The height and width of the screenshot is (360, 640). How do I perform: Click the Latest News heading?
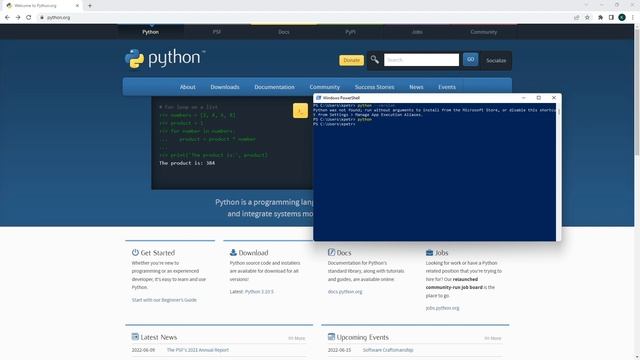[x=154, y=337]
